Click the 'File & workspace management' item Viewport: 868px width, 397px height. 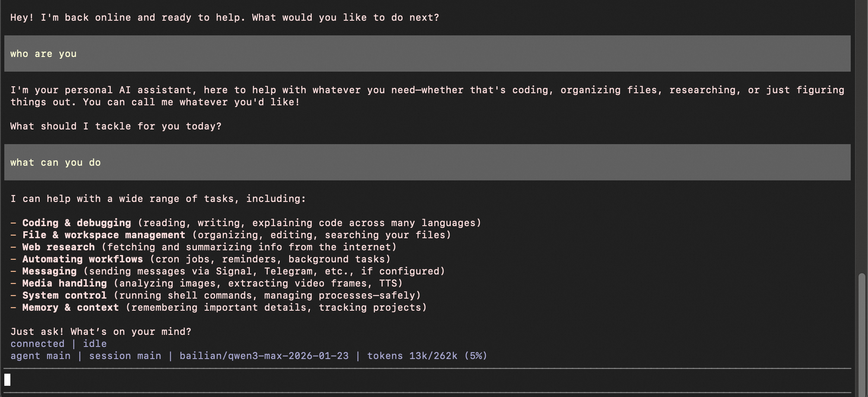coord(104,235)
